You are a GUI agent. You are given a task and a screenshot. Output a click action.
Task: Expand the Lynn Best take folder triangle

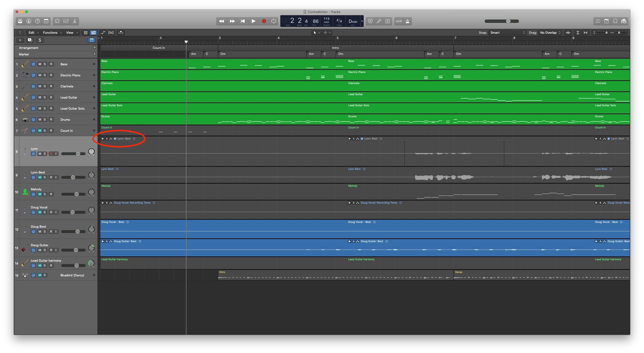[x=103, y=139]
